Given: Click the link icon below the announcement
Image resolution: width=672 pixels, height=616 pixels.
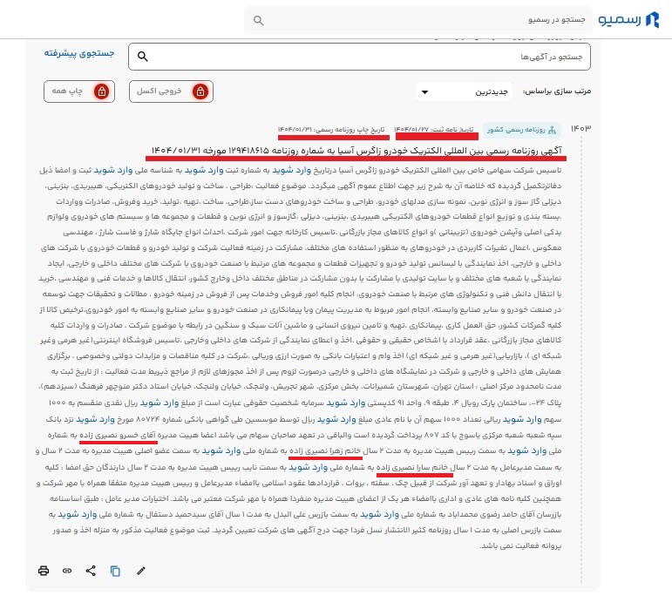Looking at the screenshot, I should [67, 571].
